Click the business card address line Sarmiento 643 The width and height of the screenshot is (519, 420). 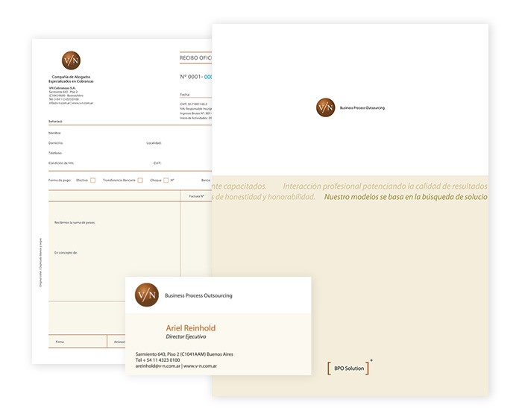pos(184,354)
